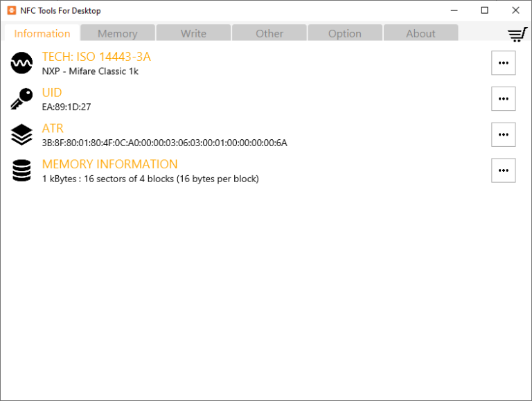Open the shopping cart icon
This screenshot has height=401, width=532.
point(517,34)
